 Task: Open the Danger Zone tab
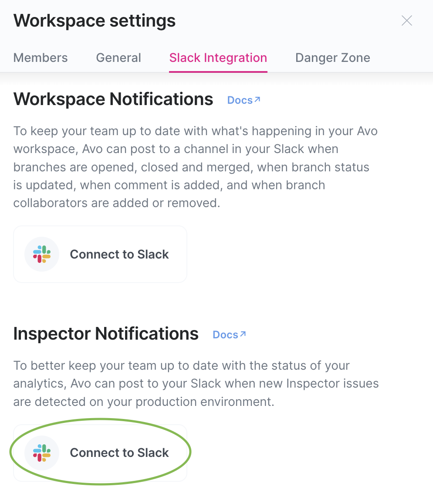332,58
